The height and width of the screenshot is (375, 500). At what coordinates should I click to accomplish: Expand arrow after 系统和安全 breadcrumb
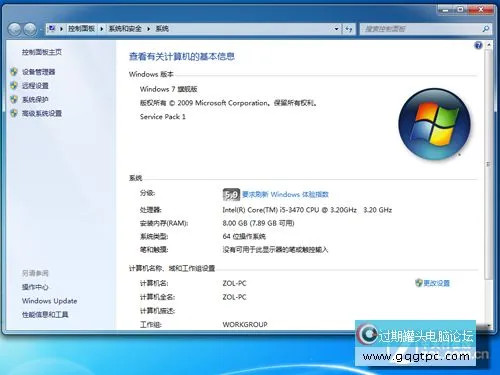point(149,29)
